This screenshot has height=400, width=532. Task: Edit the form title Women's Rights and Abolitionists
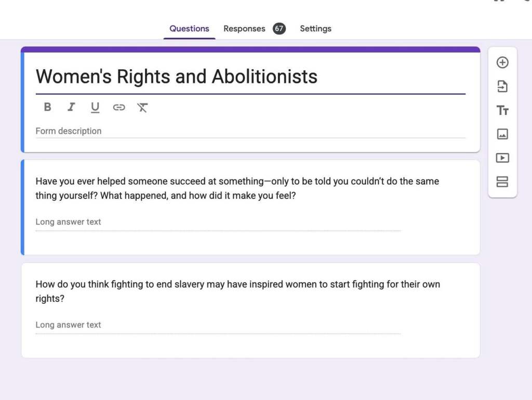(177, 77)
